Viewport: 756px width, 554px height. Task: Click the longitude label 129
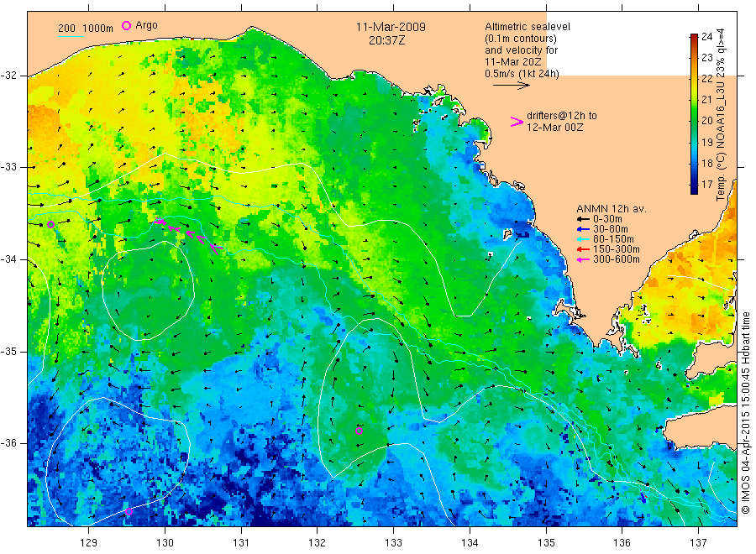[89, 543]
